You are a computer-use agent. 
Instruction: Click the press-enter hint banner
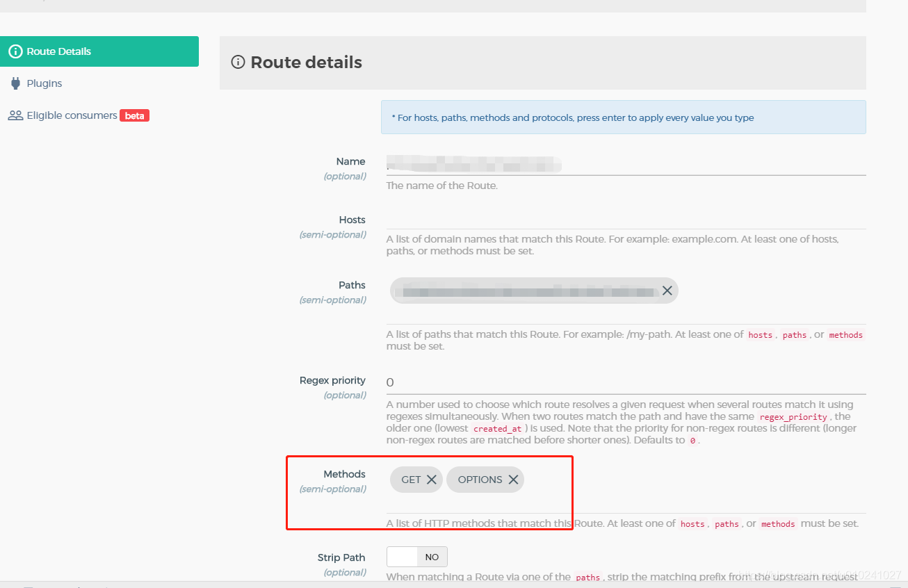pyautogui.click(x=623, y=117)
